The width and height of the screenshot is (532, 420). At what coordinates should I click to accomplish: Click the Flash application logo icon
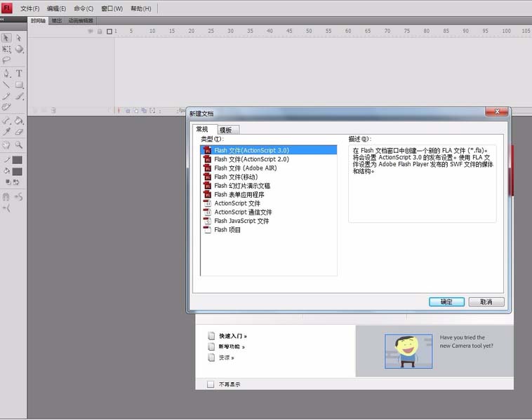7,8
